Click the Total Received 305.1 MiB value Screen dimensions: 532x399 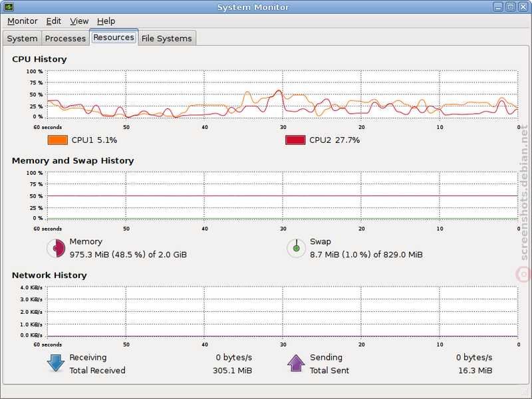[232, 370]
